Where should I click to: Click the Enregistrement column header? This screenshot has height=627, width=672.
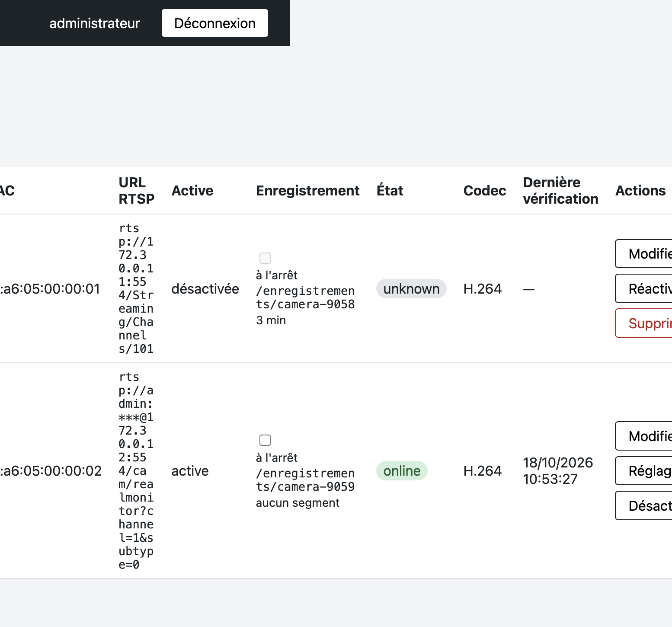coord(307,191)
